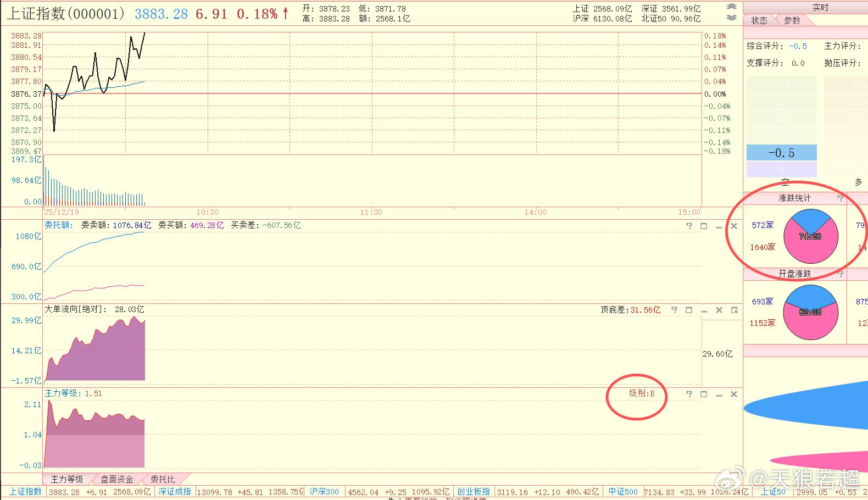The image size is (868, 500).
Task: Maximize the 委托额 panel
Action: (x=704, y=226)
